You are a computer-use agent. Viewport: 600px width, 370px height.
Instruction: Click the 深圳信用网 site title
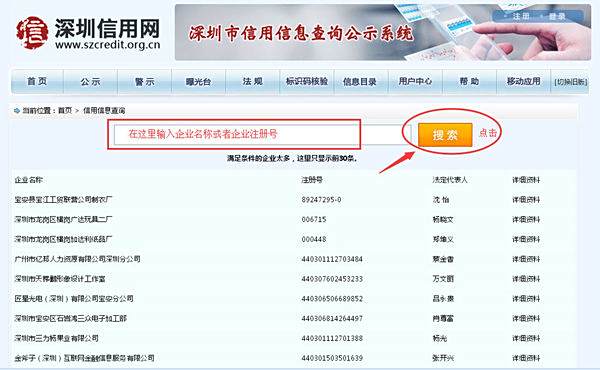[x=107, y=29]
